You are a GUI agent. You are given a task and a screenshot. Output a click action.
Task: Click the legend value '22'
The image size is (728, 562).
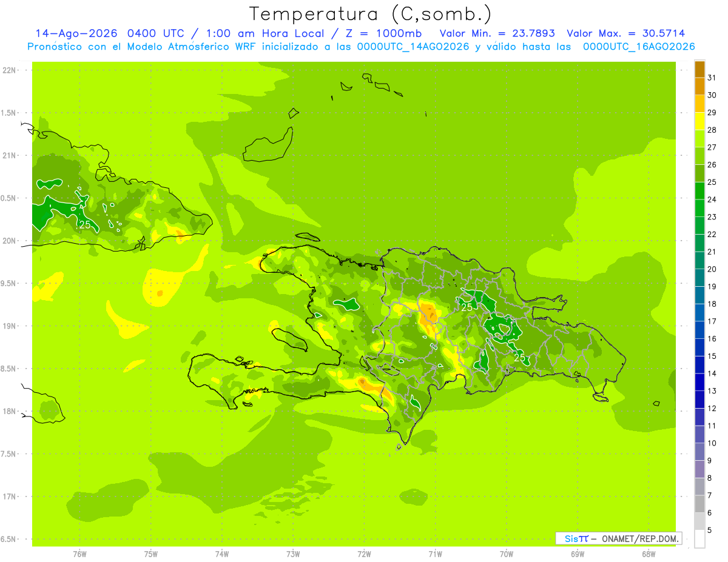712,235
